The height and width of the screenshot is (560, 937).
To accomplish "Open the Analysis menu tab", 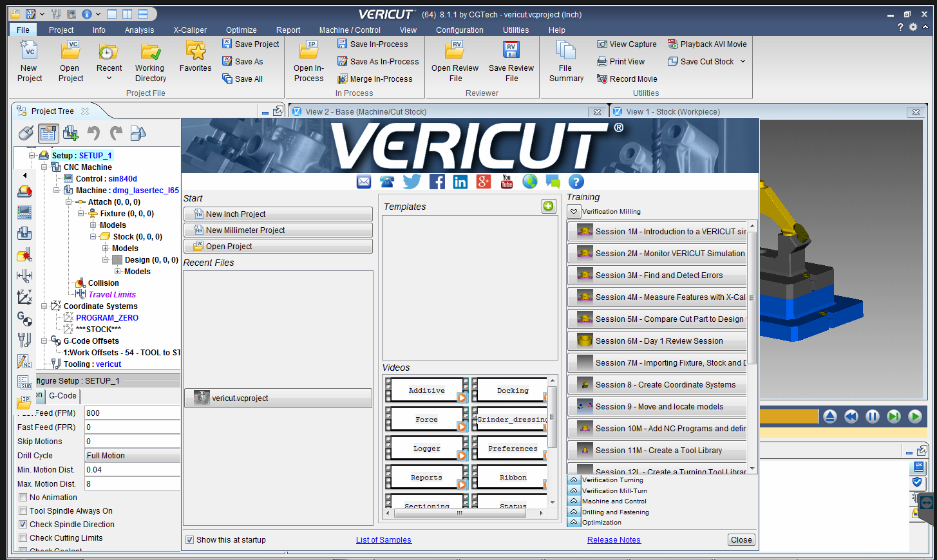I will point(140,30).
